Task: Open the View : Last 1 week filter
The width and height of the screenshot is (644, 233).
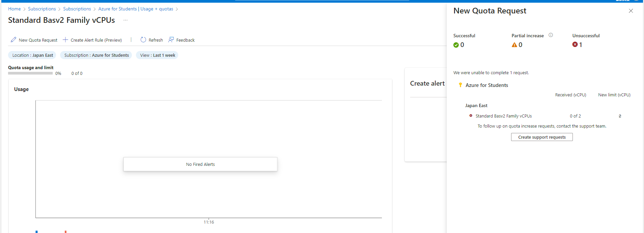Action: click(157, 55)
